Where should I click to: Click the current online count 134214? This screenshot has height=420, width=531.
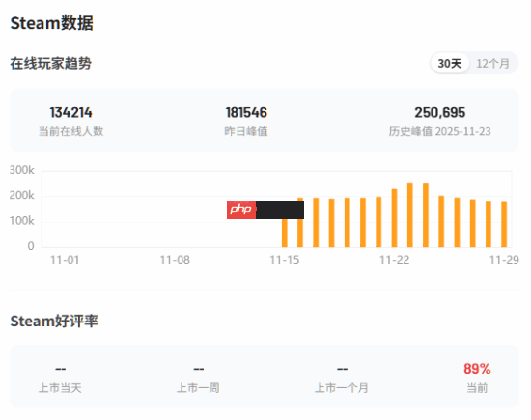pos(70,112)
